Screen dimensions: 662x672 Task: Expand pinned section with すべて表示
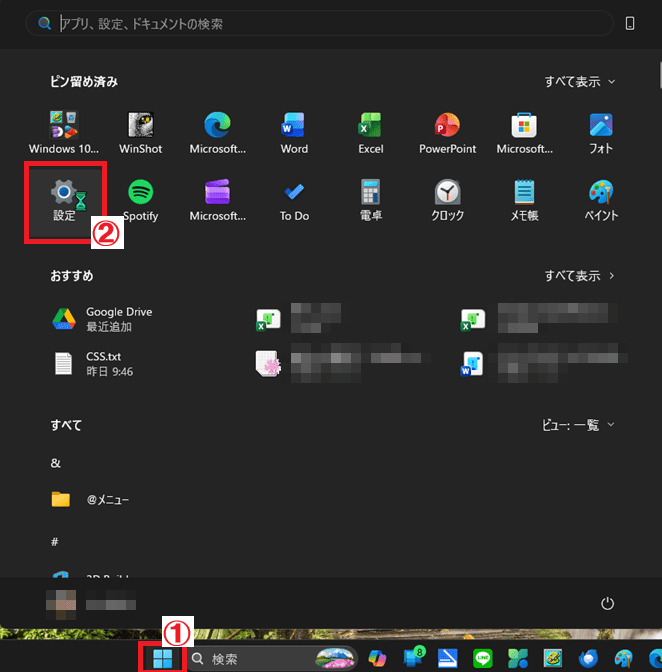(x=580, y=81)
